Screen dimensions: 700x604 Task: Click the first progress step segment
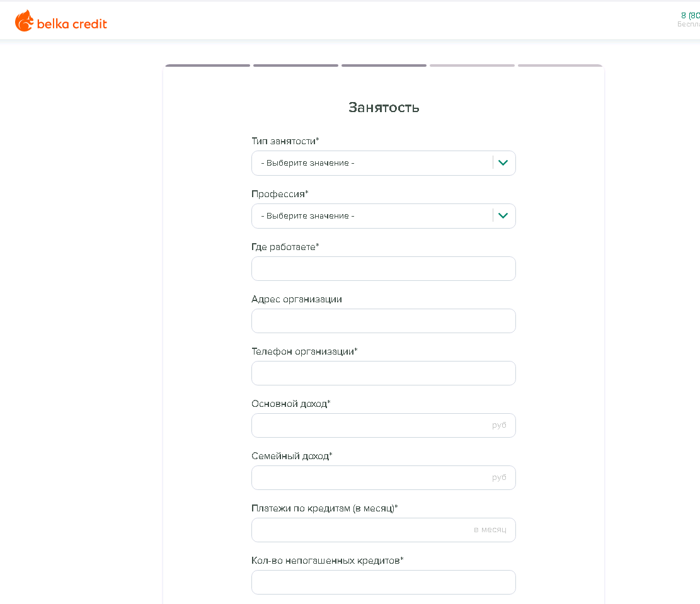[x=208, y=66]
